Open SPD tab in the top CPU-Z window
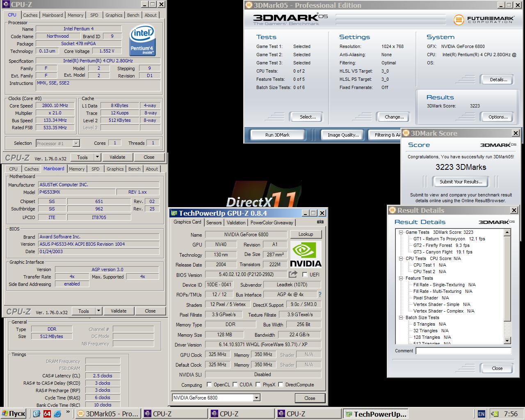 click(x=94, y=15)
